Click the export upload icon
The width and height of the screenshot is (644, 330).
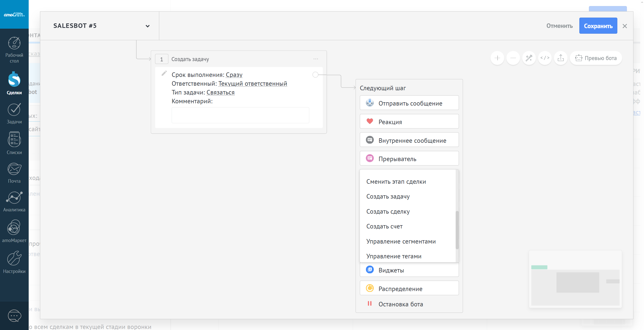pyautogui.click(x=560, y=58)
